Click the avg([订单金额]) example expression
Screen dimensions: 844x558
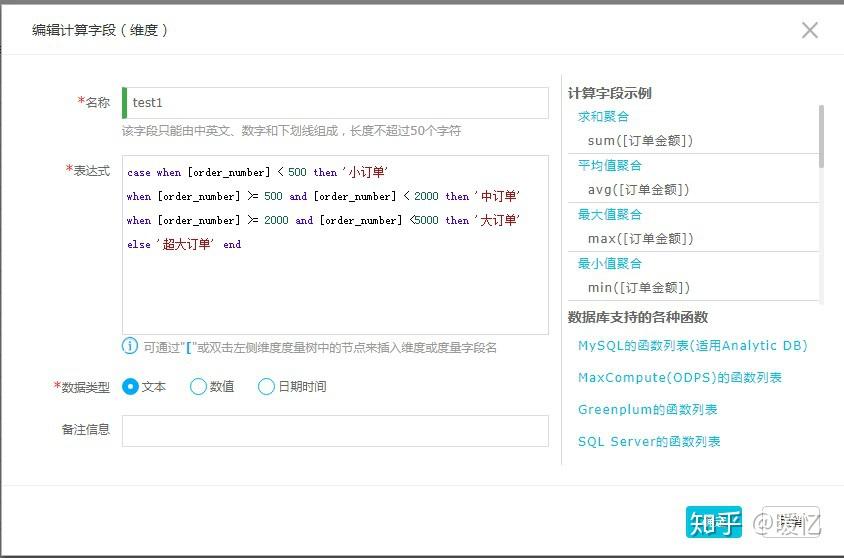[x=638, y=189]
